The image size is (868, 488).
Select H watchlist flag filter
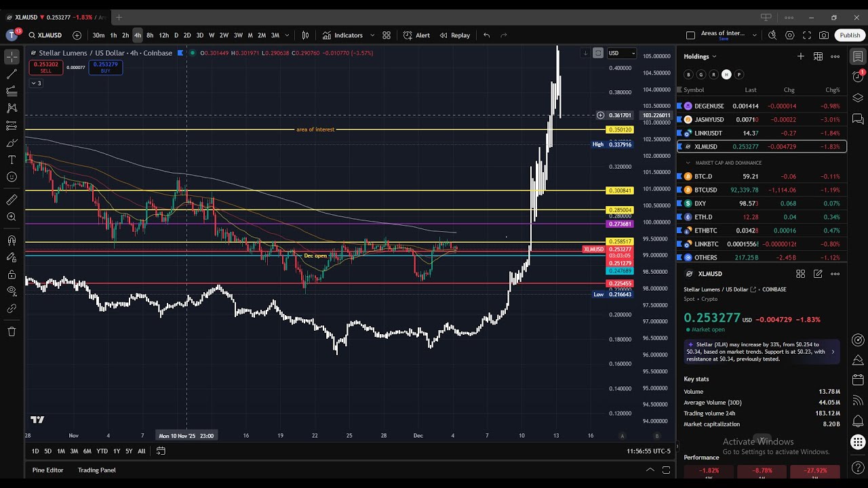[x=726, y=75]
